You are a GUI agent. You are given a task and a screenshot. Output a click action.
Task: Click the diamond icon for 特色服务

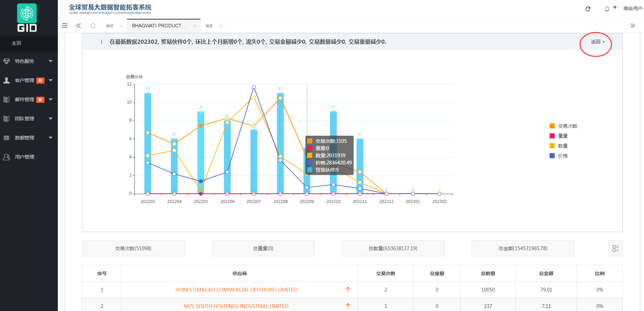coord(6,61)
